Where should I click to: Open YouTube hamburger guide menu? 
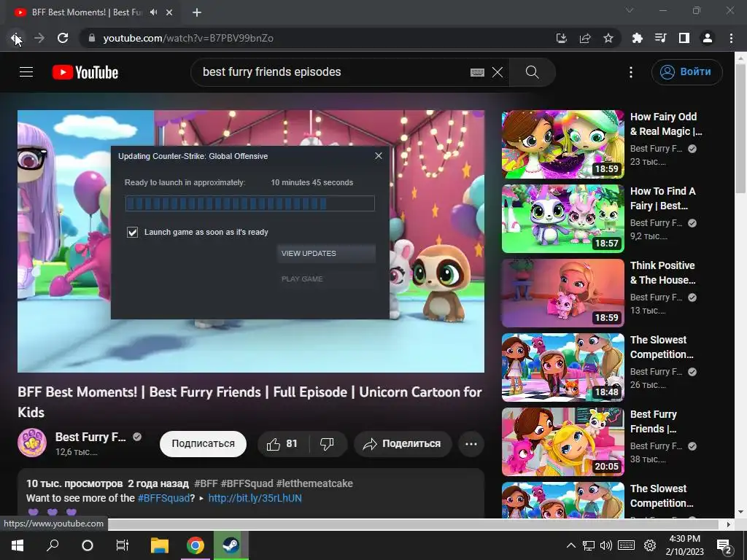pyautogui.click(x=26, y=72)
